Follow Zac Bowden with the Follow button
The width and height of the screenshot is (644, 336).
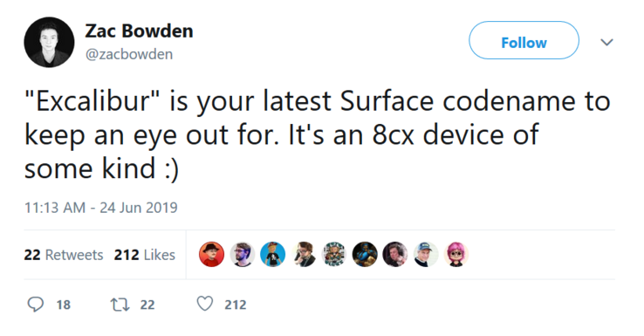click(x=524, y=40)
